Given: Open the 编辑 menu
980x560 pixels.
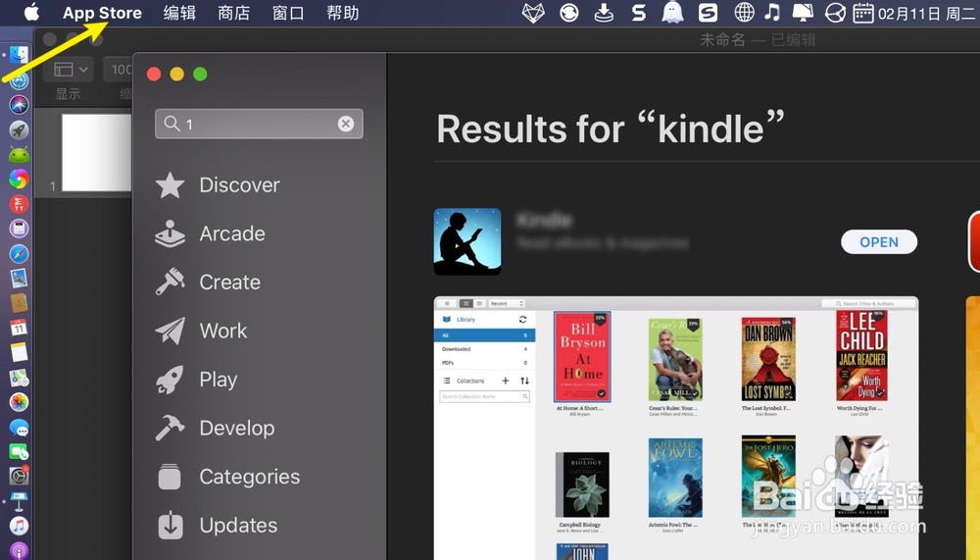Looking at the screenshot, I should pos(179,13).
